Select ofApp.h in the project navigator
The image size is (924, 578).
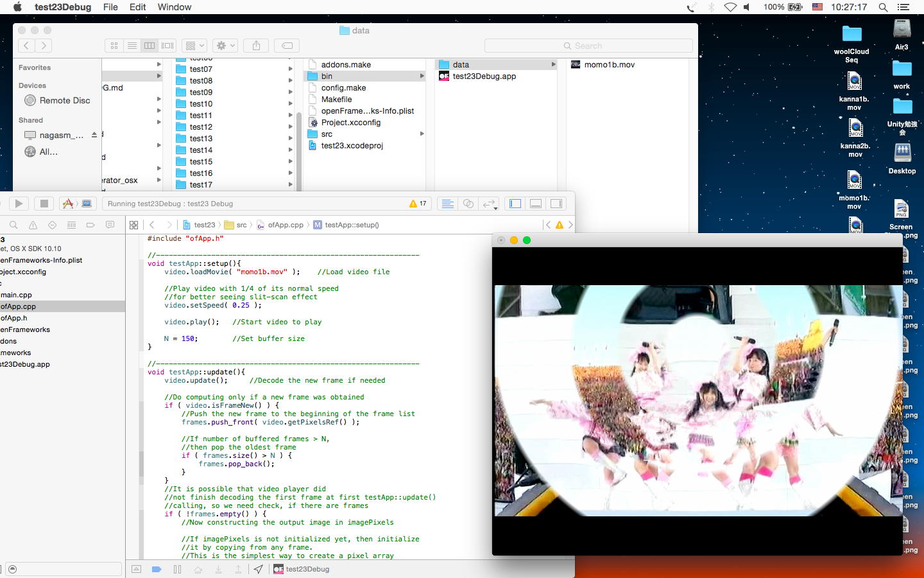[14, 318]
